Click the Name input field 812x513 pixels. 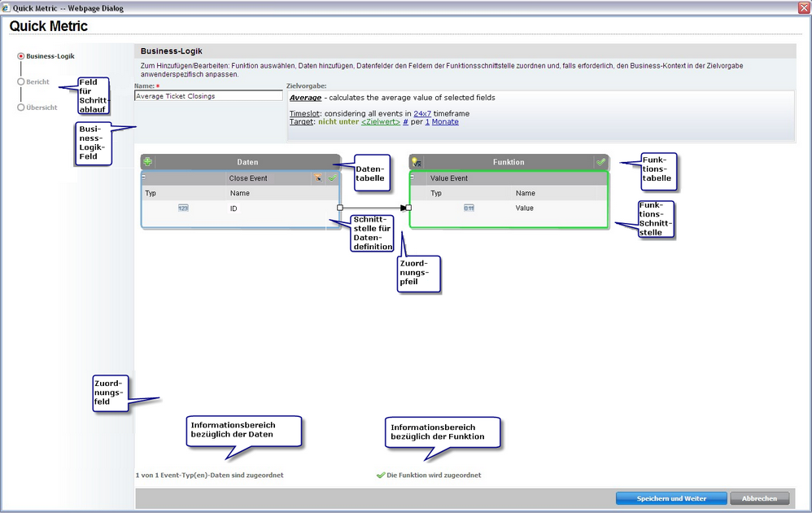(x=208, y=96)
